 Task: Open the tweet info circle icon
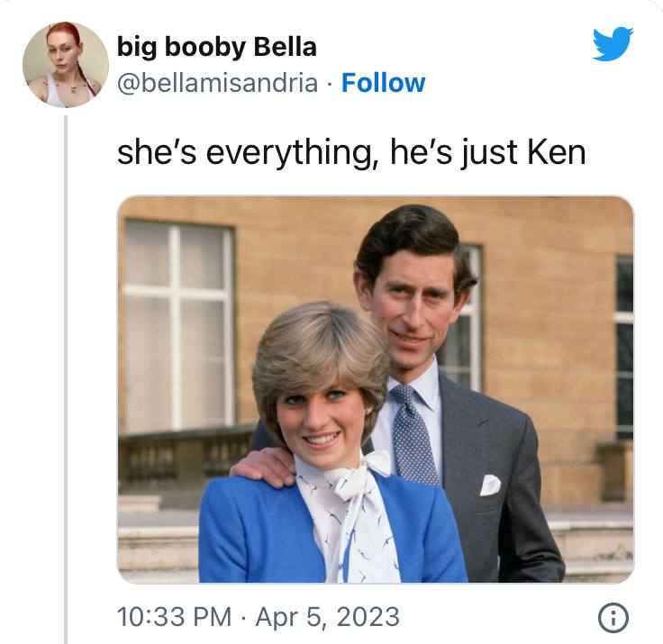[613, 618]
